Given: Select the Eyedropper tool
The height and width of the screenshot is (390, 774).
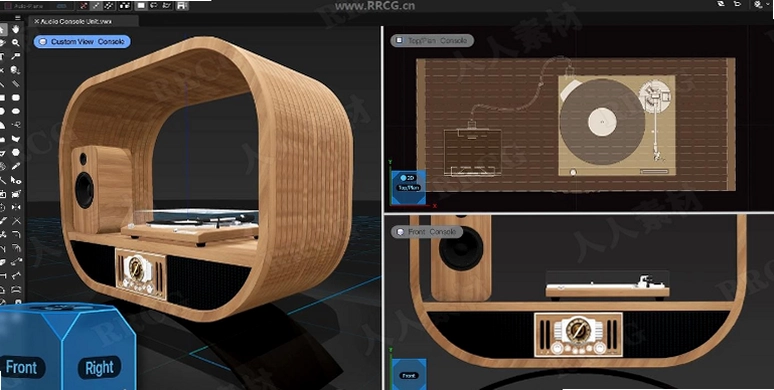Looking at the screenshot, I should [16, 166].
